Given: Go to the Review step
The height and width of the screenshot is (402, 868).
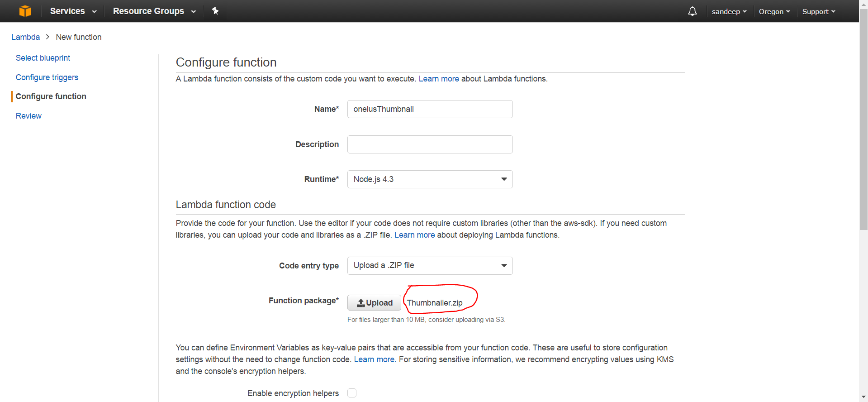Looking at the screenshot, I should (x=28, y=116).
